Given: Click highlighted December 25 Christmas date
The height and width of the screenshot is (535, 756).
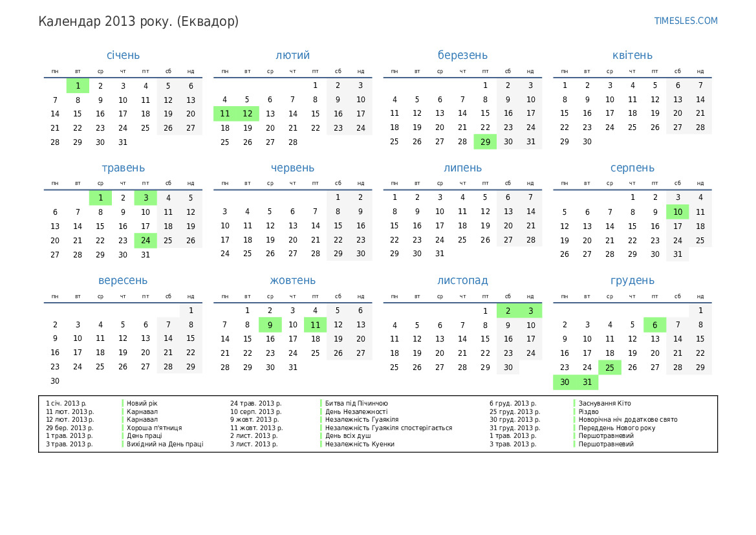Looking at the screenshot, I should (x=609, y=367).
